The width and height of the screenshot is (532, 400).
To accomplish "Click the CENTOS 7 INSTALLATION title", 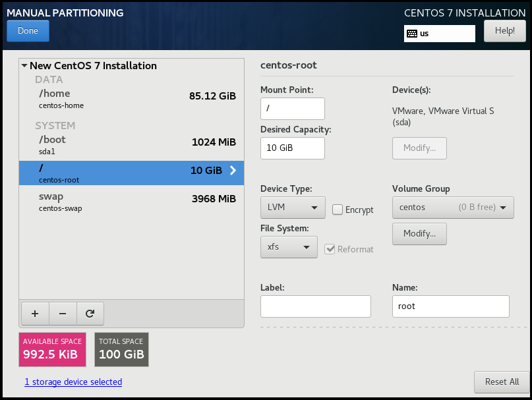I will pos(465,13).
